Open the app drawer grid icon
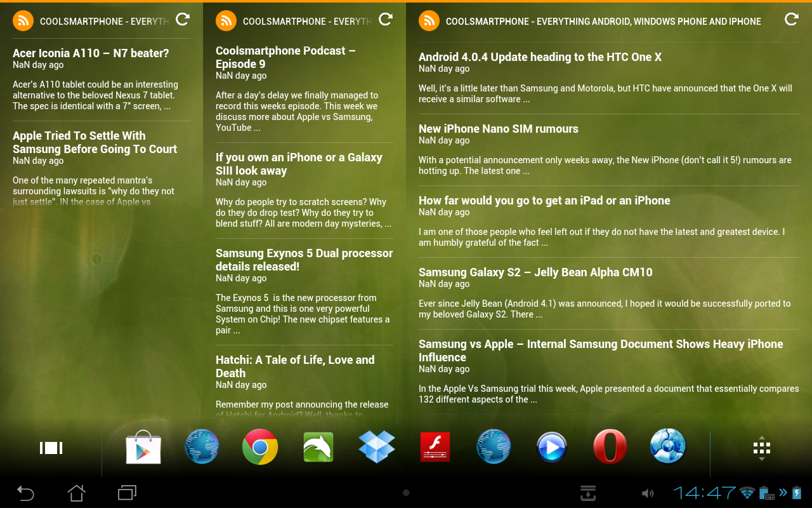Viewport: 812px width, 508px height. pyautogui.click(x=762, y=449)
